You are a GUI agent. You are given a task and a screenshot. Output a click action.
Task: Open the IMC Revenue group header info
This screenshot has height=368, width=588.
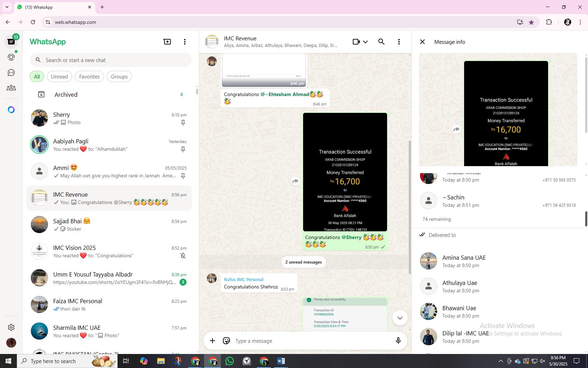pos(280,42)
